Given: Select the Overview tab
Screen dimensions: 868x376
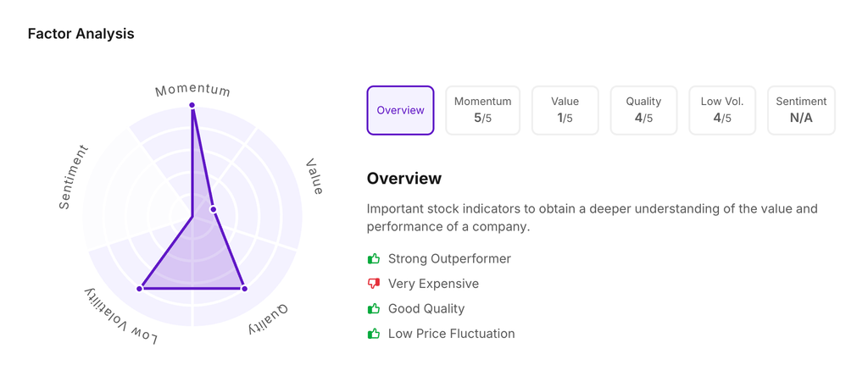Looking at the screenshot, I should (x=400, y=110).
